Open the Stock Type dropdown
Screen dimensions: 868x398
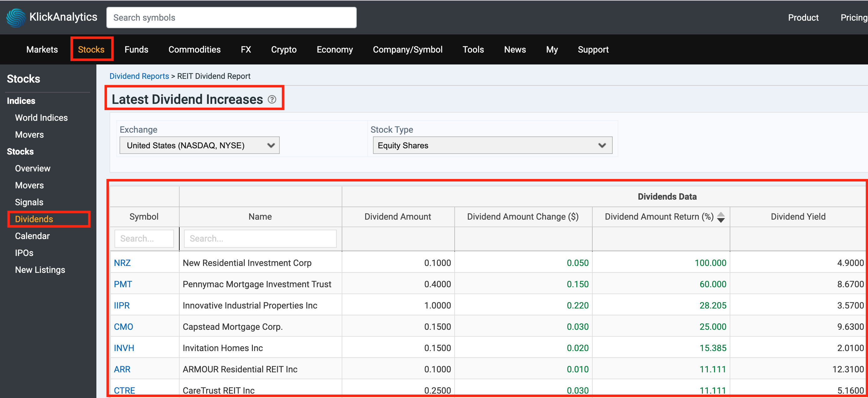pos(492,145)
